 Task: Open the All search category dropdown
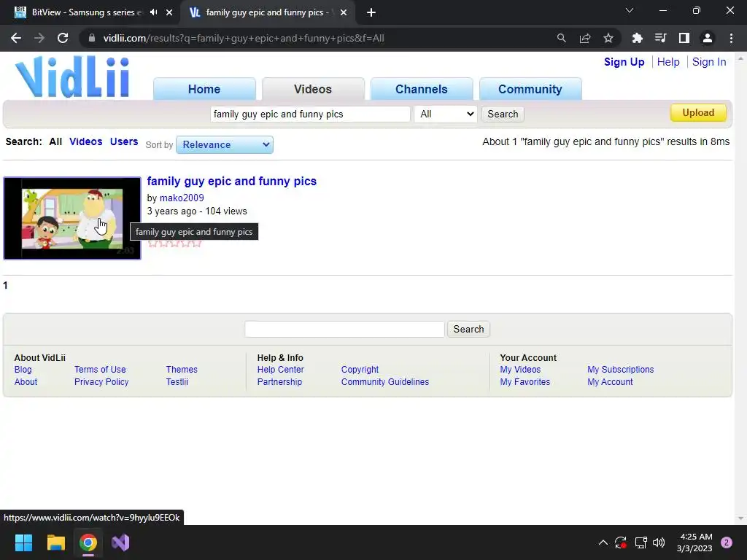[x=446, y=114]
